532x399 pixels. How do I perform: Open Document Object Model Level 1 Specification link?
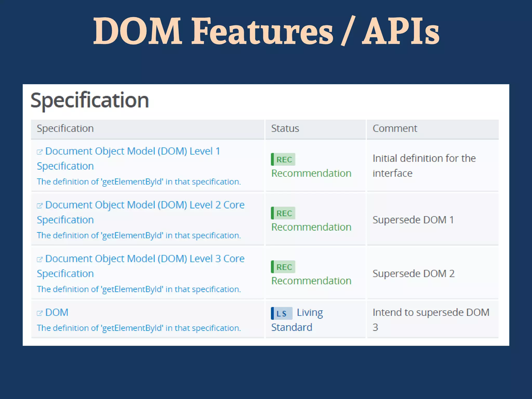tap(132, 151)
